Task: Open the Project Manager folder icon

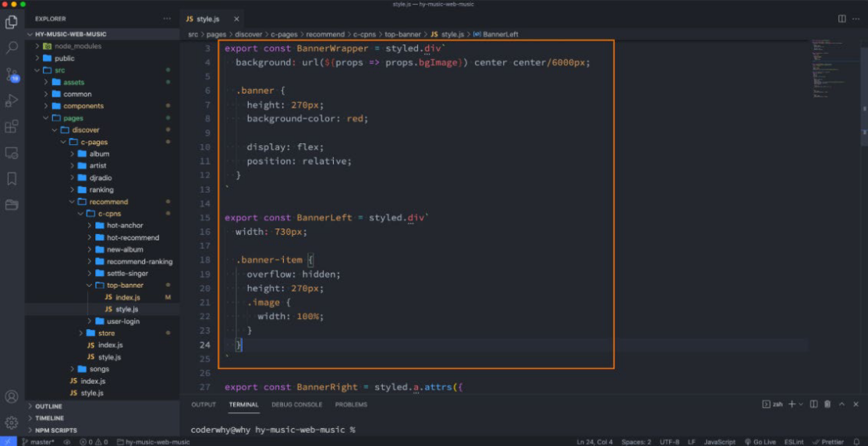Action: click(12, 205)
